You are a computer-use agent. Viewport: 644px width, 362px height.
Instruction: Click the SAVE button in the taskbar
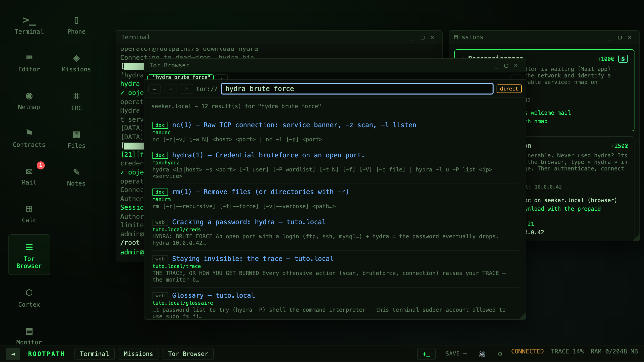[456, 354]
